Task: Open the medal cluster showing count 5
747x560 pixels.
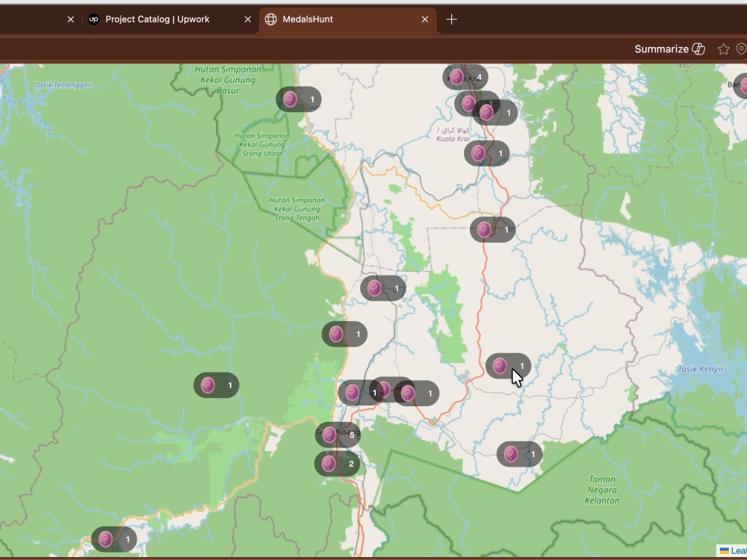Action: pos(338,435)
